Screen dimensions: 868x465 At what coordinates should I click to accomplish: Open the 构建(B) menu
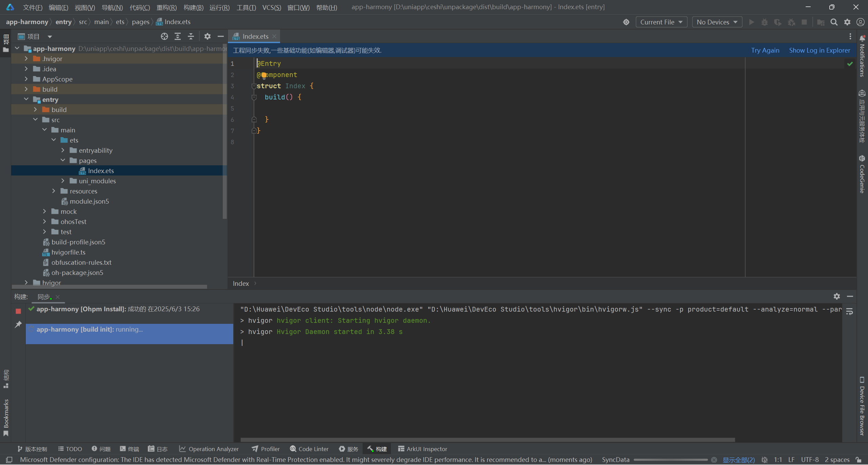(x=193, y=7)
